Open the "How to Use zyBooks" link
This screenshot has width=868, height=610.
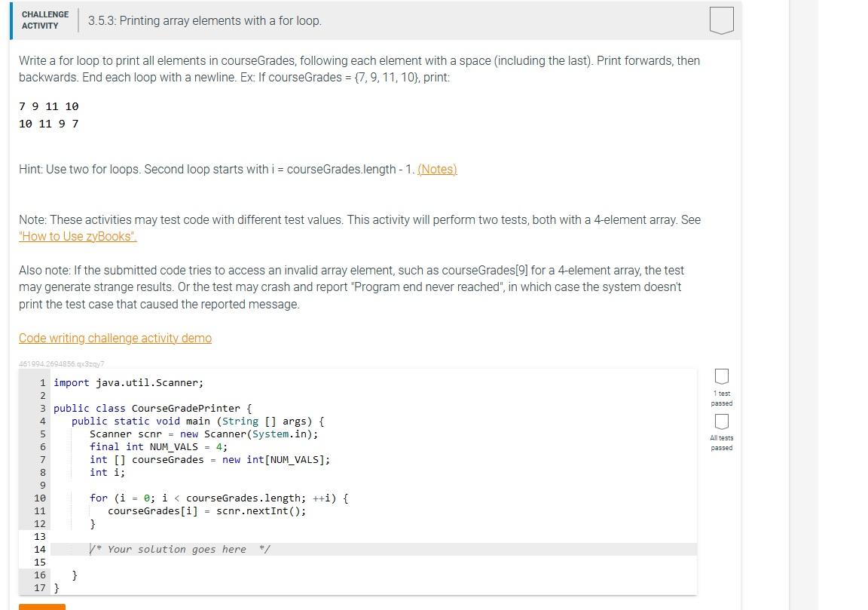78,236
